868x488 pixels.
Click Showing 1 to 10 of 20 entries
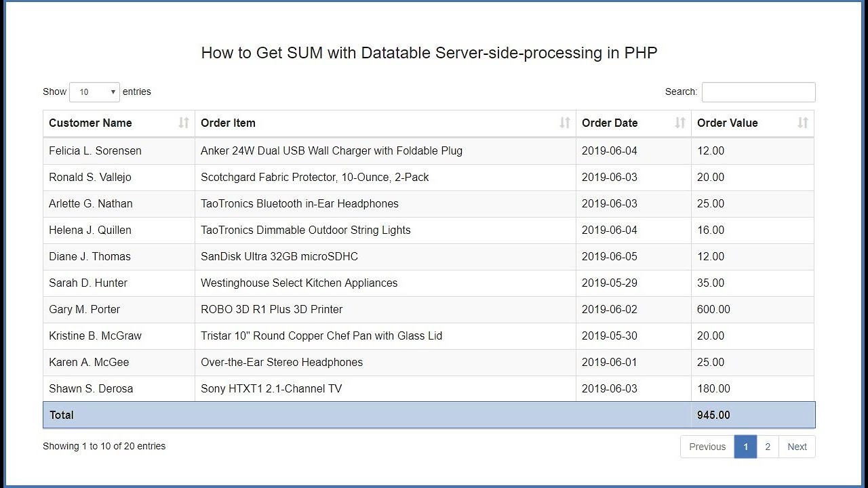coord(104,446)
